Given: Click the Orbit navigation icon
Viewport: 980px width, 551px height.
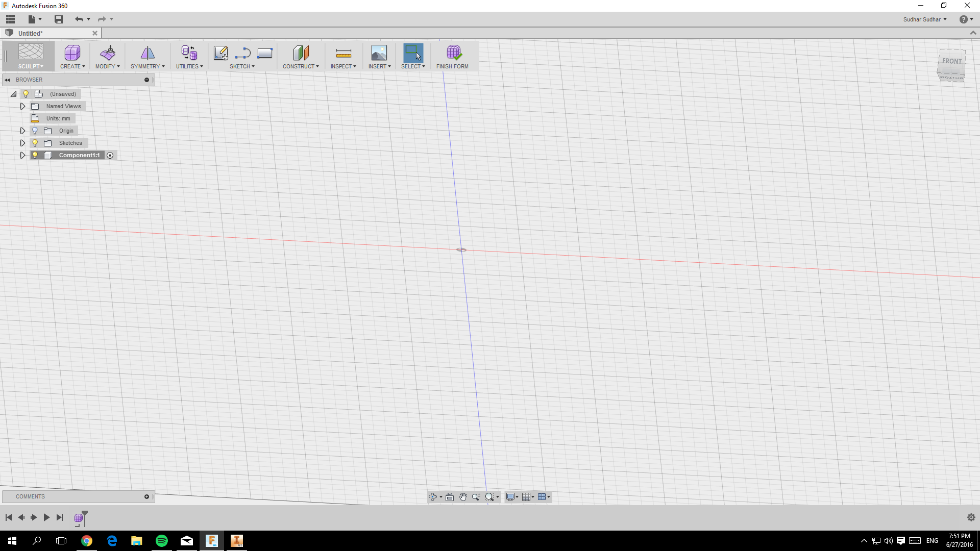Looking at the screenshot, I should pos(433,497).
